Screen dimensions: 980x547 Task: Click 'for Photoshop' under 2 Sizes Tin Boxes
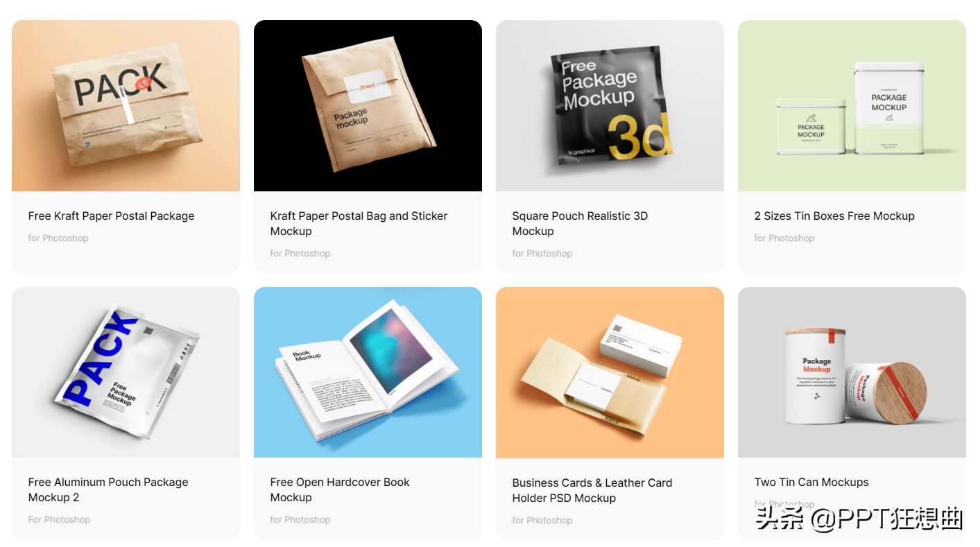784,238
